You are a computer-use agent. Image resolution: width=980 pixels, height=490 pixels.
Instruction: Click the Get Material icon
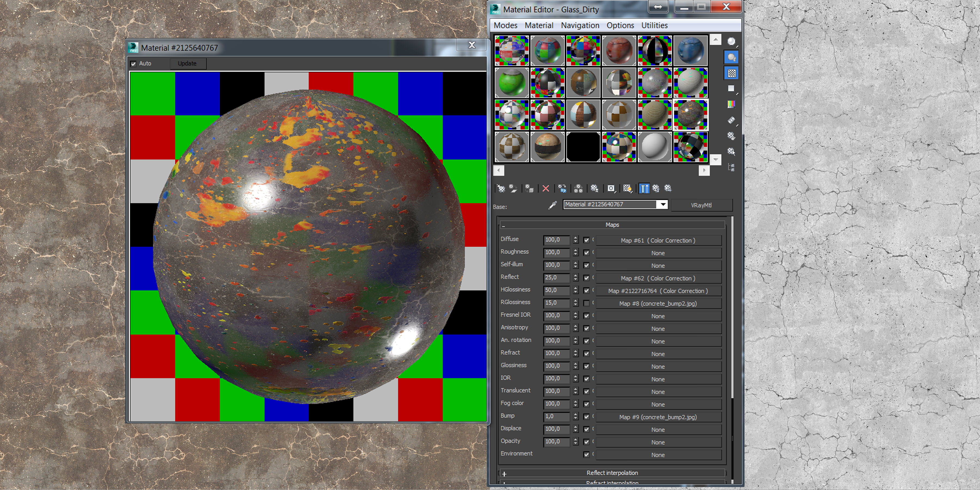tap(501, 188)
